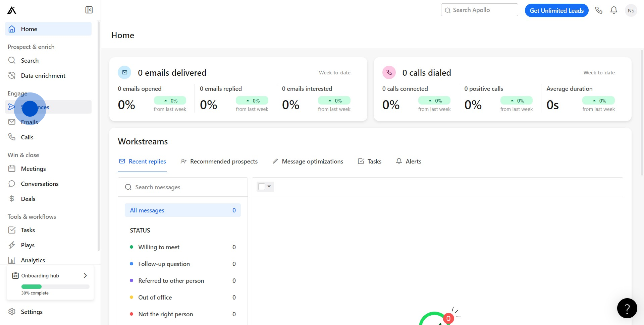This screenshot has width=644, height=325.
Task: Click the Search messages field
Action: point(183,187)
